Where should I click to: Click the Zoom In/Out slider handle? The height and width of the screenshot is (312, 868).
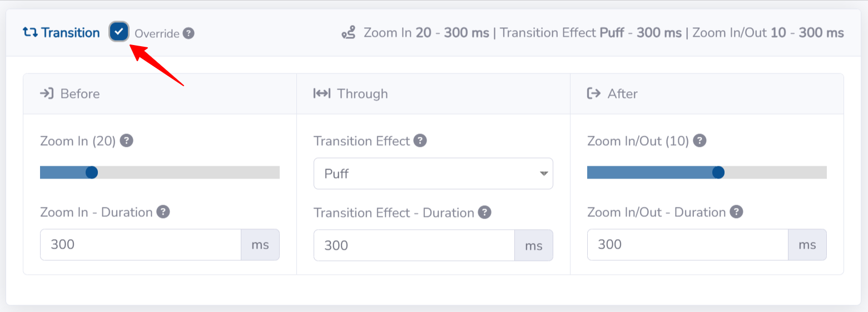(x=718, y=172)
